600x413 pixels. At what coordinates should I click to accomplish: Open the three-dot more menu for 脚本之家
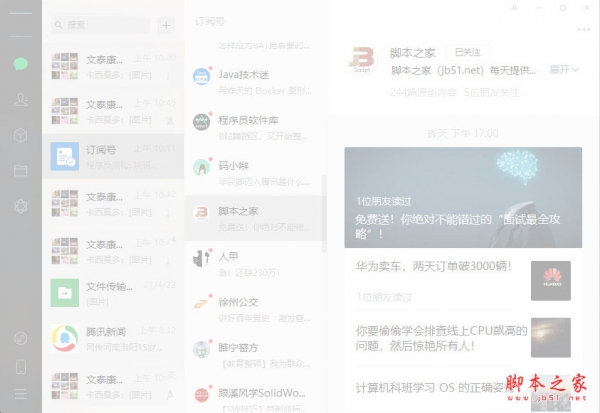[584, 29]
